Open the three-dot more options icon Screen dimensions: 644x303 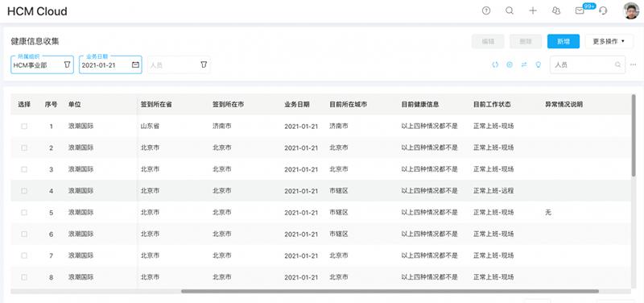point(634,65)
